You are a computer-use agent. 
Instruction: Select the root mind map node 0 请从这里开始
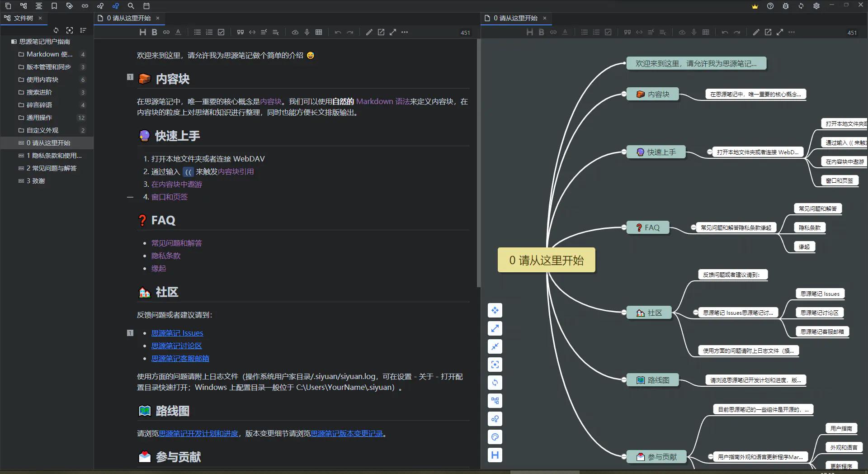(x=547, y=260)
